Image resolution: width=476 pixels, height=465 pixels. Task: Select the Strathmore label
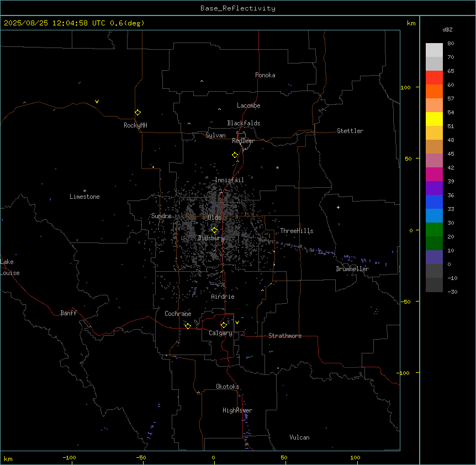(285, 336)
